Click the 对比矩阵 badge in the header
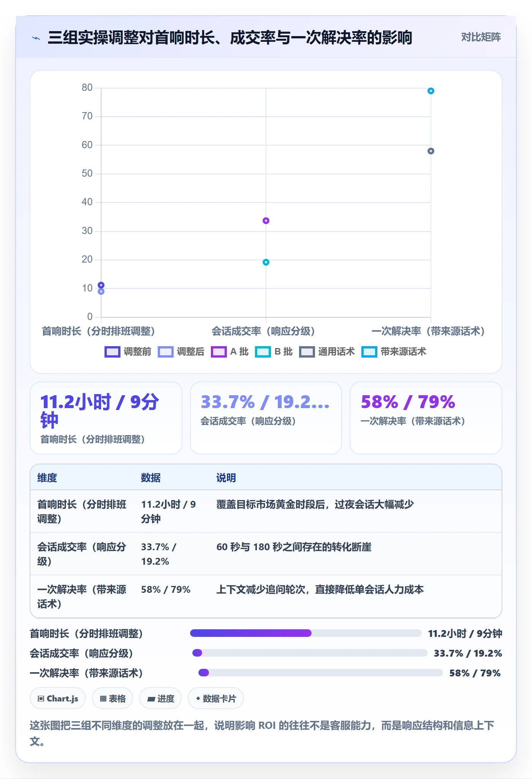This screenshot has width=532, height=779. pyautogui.click(x=481, y=37)
